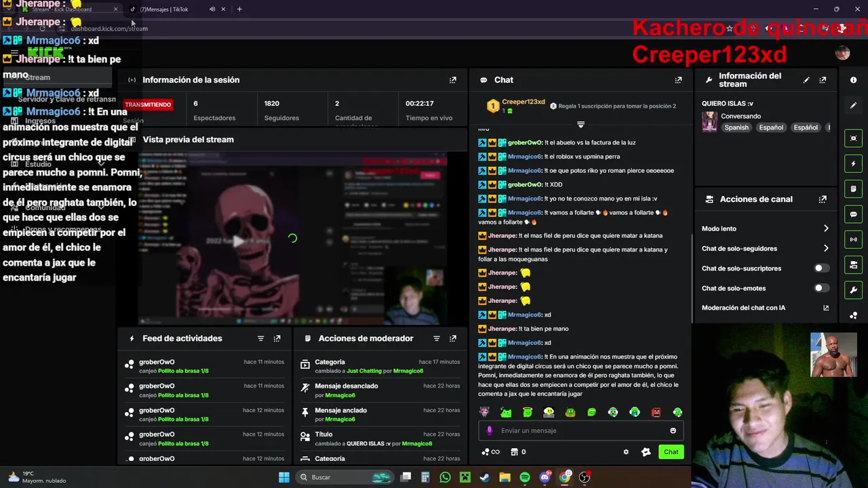Image resolution: width=868 pixels, height=488 pixels.
Task: Toggle Chat de solo-emotes switch
Action: click(x=821, y=288)
